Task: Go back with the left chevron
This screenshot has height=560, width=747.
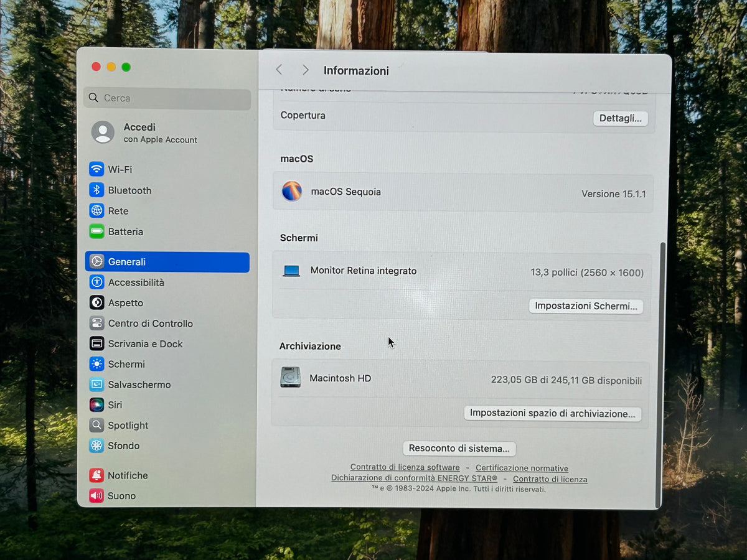Action: [x=279, y=70]
